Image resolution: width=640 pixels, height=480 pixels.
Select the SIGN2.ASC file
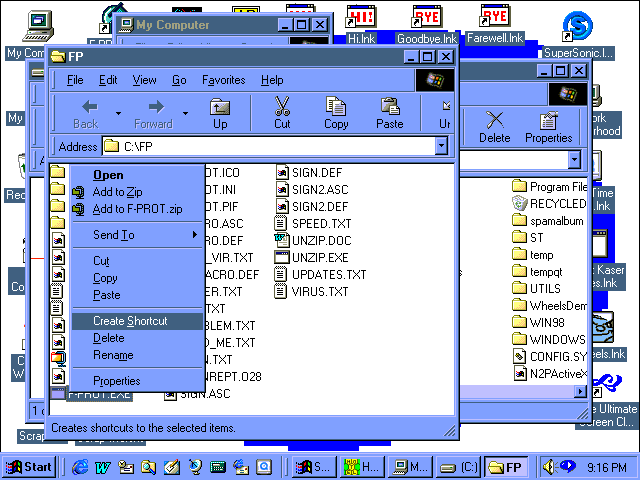point(312,189)
